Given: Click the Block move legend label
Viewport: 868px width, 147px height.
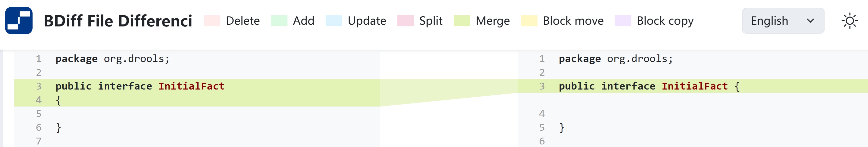Looking at the screenshot, I should point(573,21).
